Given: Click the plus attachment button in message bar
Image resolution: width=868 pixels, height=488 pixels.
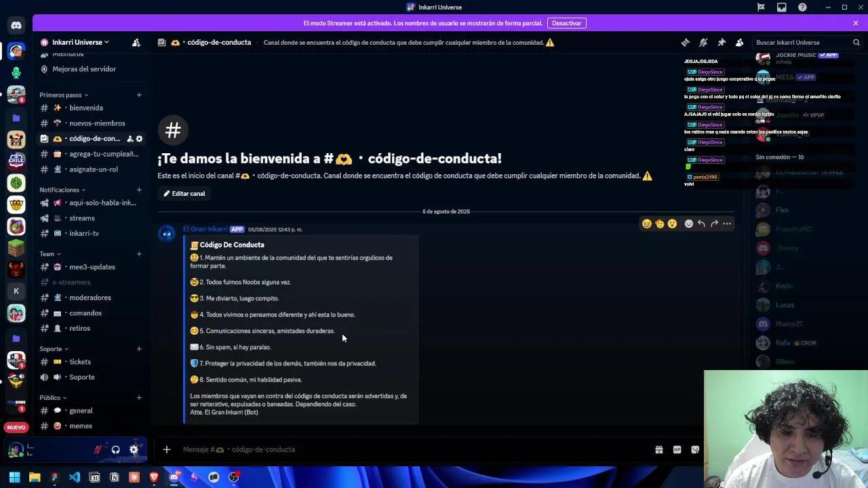Looking at the screenshot, I should point(167,449).
